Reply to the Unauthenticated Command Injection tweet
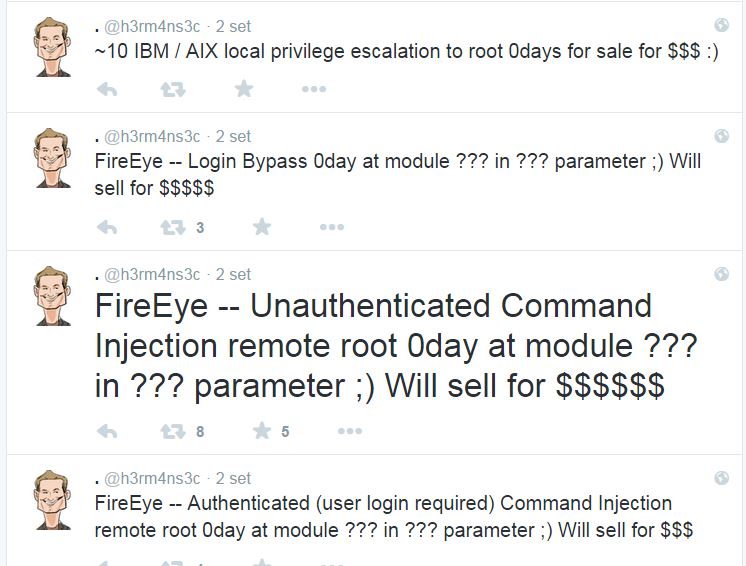Viewport: 746px width, 566px height. (107, 431)
